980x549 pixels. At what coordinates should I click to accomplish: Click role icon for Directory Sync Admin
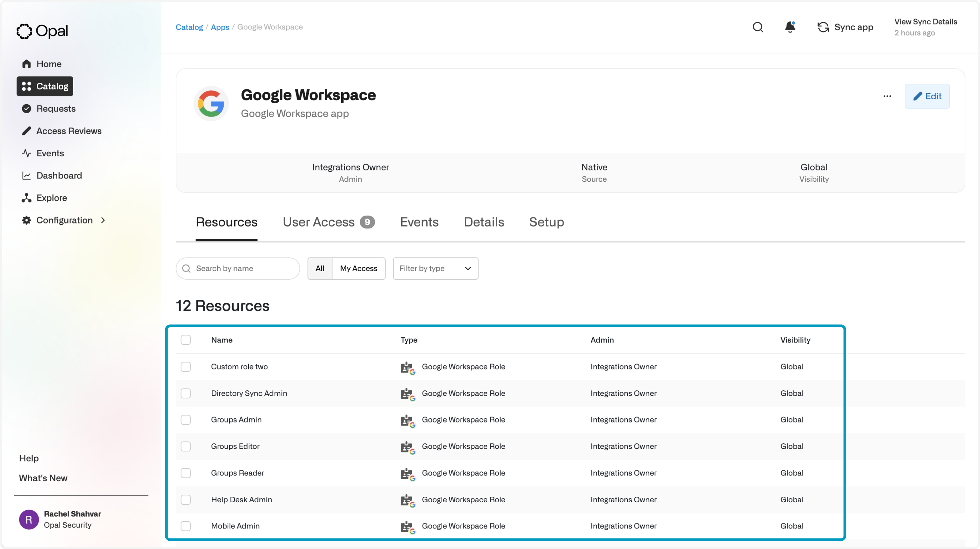coord(408,394)
